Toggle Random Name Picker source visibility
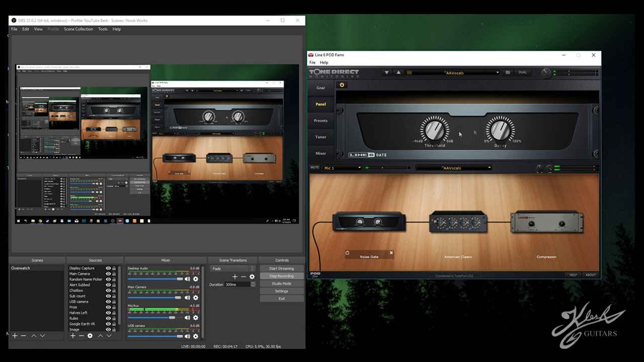The height and width of the screenshot is (362, 644). click(x=108, y=280)
